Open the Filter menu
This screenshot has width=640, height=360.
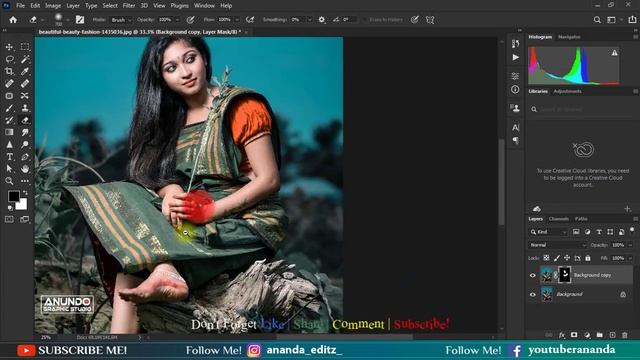(x=129, y=6)
